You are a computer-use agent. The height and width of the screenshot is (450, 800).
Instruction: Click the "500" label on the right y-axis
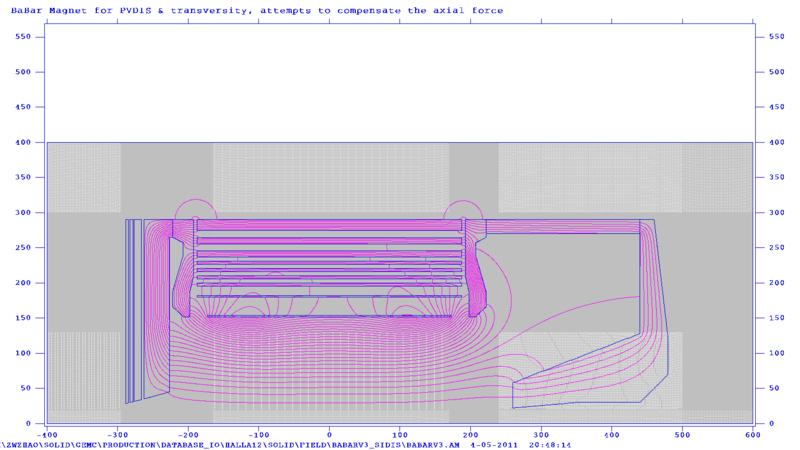coord(777,72)
